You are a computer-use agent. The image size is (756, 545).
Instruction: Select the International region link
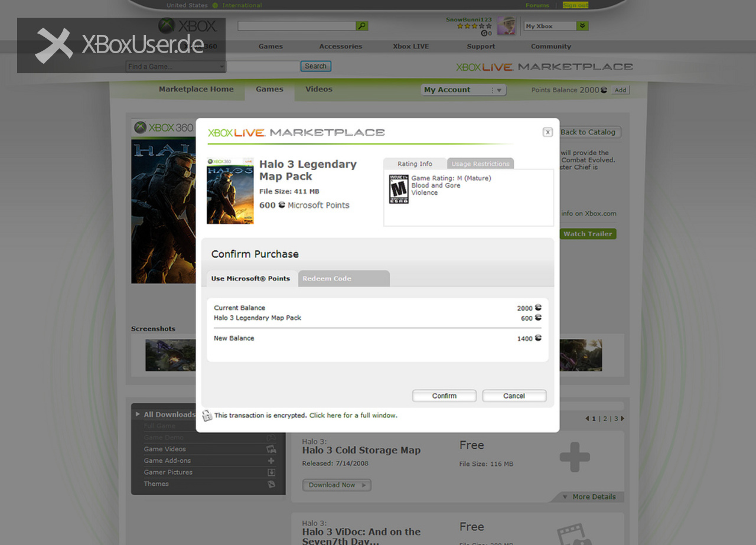(x=242, y=5)
